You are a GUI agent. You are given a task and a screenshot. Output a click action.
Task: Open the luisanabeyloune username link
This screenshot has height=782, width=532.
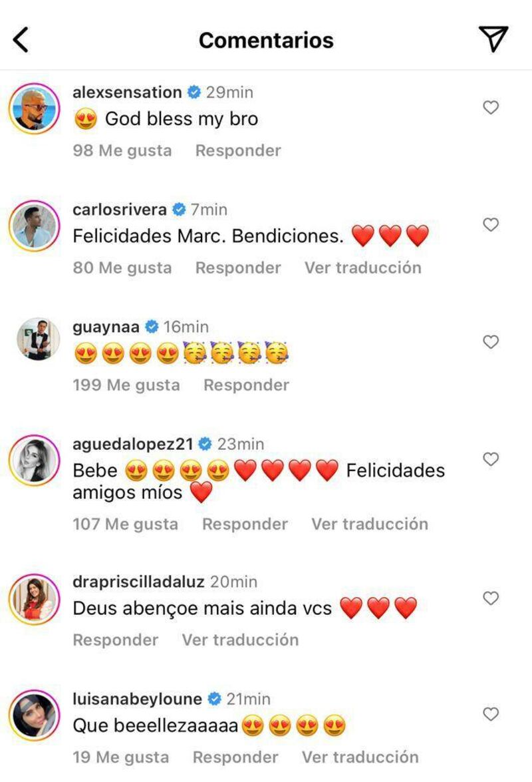coord(137,699)
